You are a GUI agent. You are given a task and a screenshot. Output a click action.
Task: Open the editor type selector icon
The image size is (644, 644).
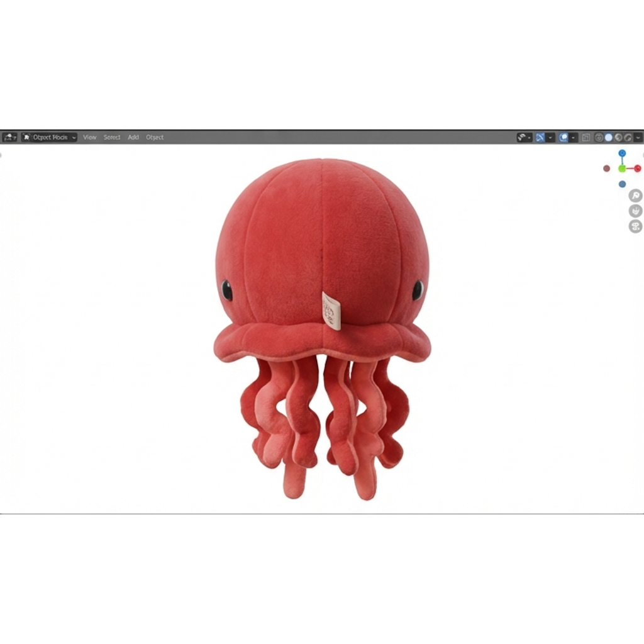9,137
